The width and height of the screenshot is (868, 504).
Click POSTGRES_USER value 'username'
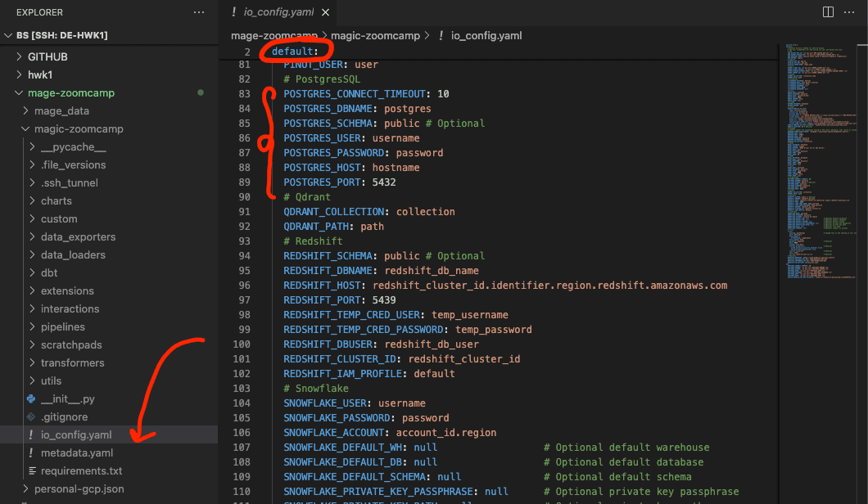tap(396, 138)
